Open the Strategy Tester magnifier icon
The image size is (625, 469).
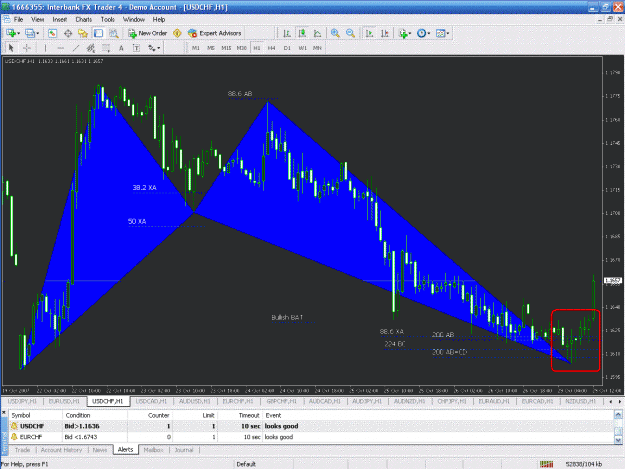coord(114,33)
